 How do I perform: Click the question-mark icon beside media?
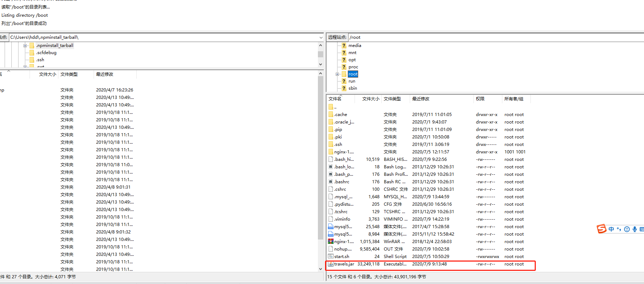pos(344,46)
